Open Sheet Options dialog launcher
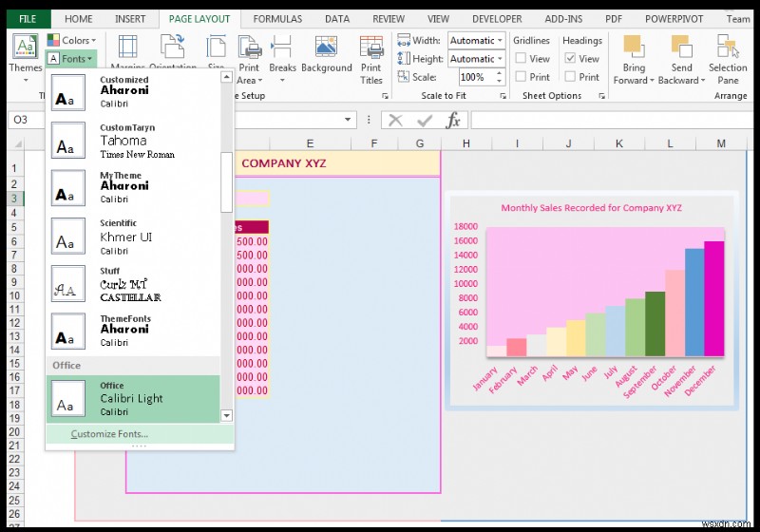The width and height of the screenshot is (760, 532). [x=601, y=96]
